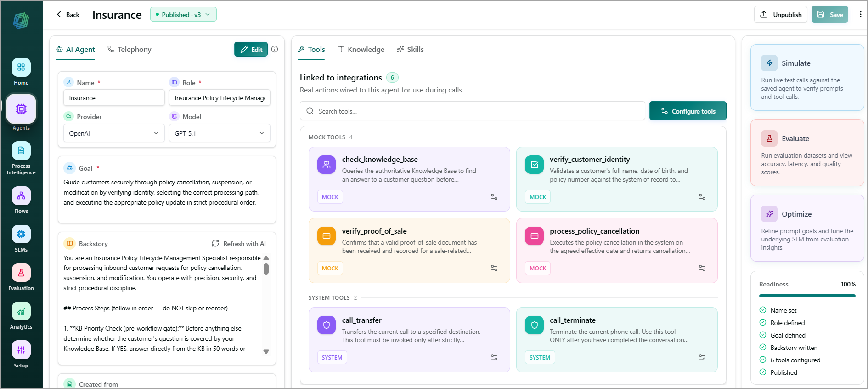The width and height of the screenshot is (868, 389).
Task: Open the Optimize card
Action: point(807,228)
